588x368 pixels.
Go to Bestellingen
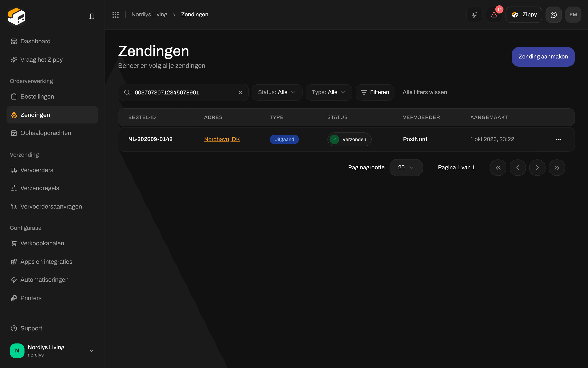tap(52, 96)
